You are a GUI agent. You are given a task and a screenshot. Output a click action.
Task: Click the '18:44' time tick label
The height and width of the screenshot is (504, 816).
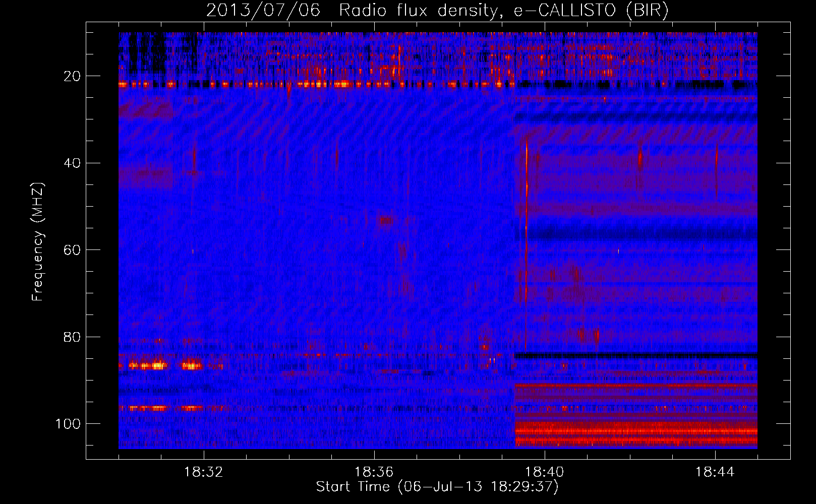715,472
